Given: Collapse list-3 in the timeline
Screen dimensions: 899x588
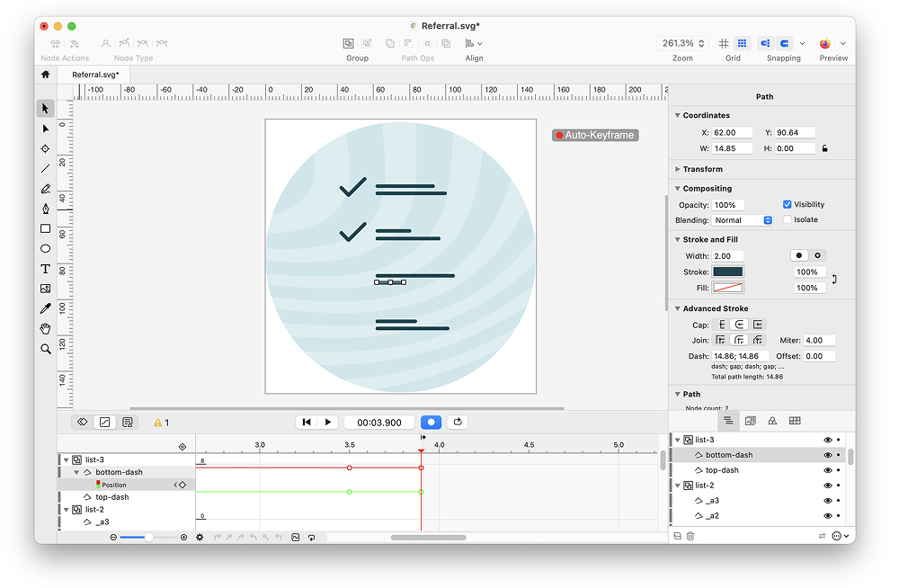Looking at the screenshot, I should pyautogui.click(x=67, y=459).
